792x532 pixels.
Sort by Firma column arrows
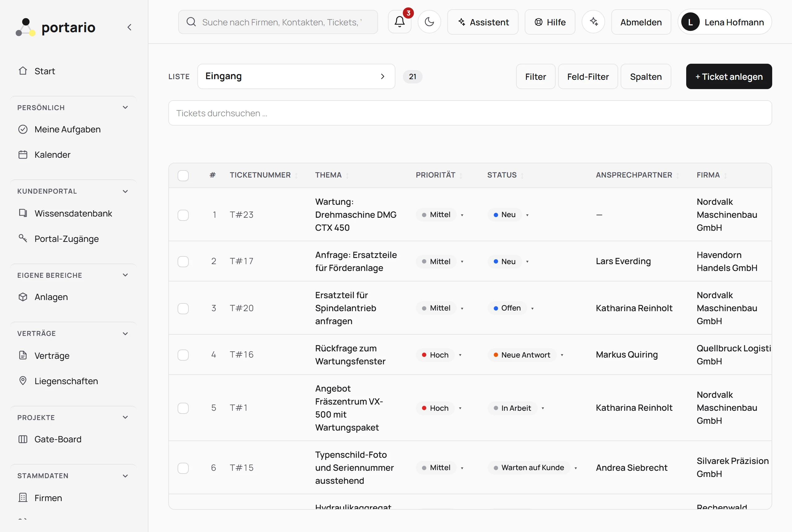point(725,175)
